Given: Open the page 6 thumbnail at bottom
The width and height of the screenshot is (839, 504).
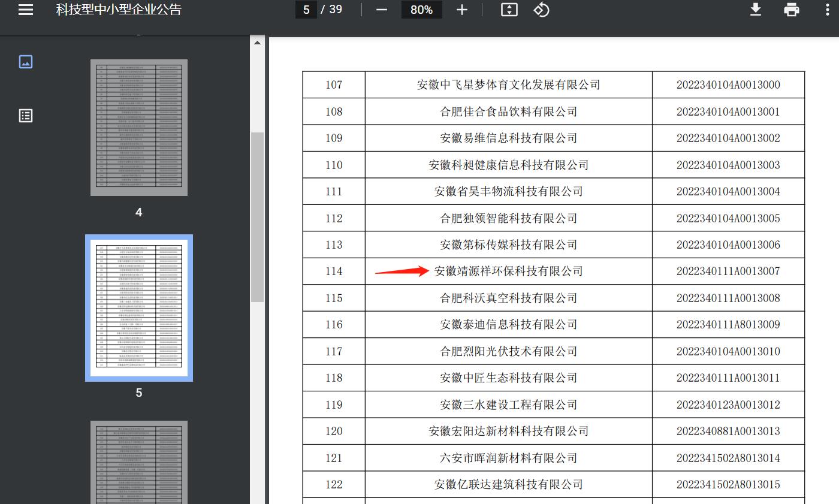Looking at the screenshot, I should 139,461.
